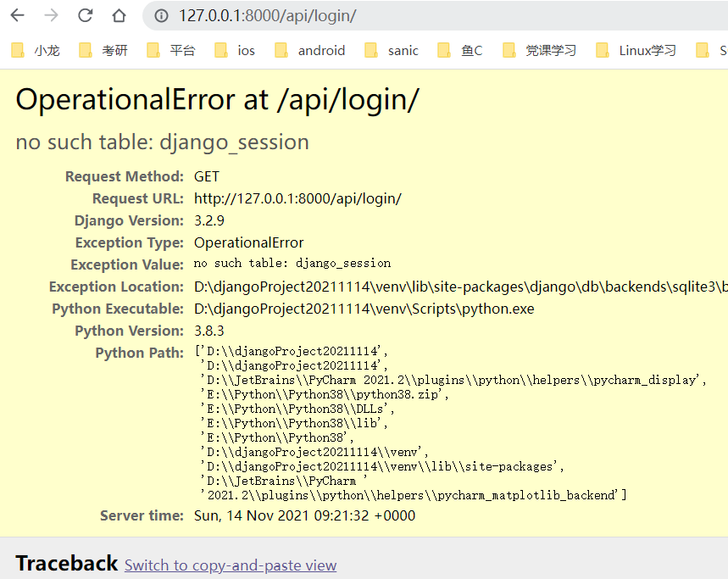The height and width of the screenshot is (579, 728).
Task: Open the 党课学习 bookmark folder
Action: pyautogui.click(x=540, y=50)
